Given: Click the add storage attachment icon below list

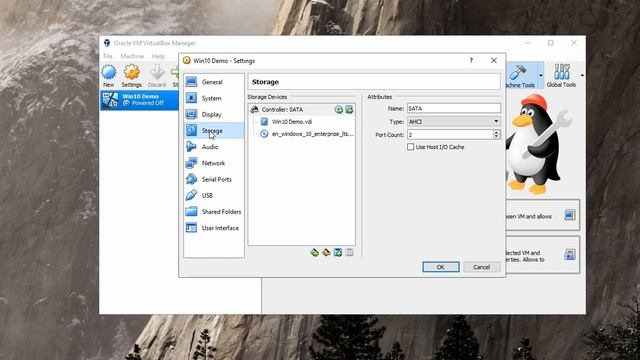Looking at the screenshot, I should tap(338, 252).
